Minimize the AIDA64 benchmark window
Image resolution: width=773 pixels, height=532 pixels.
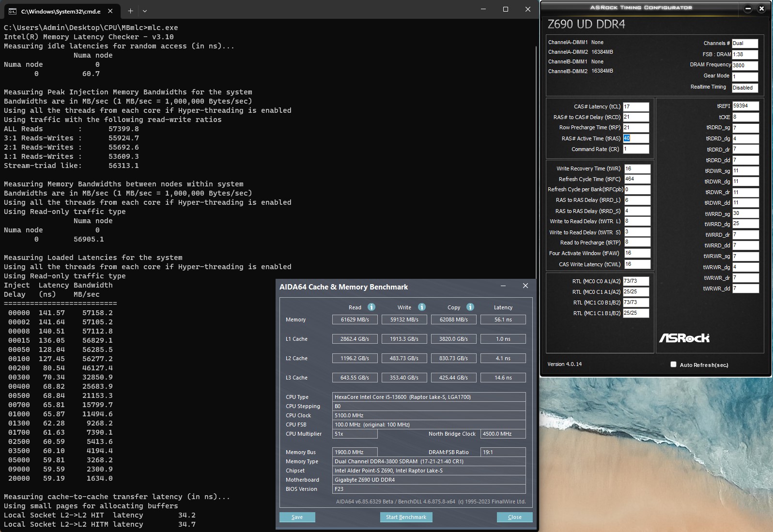(x=503, y=286)
